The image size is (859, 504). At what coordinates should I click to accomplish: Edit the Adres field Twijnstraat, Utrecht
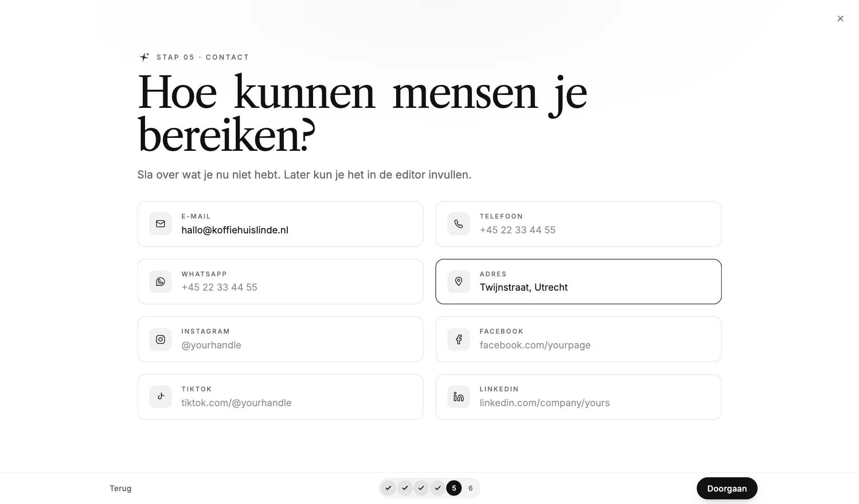pos(578,282)
